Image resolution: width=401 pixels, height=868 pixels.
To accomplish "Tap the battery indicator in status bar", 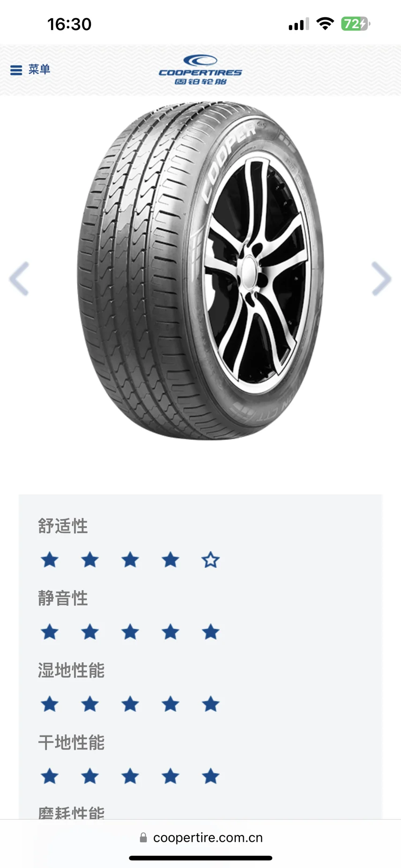I will 356,24.
